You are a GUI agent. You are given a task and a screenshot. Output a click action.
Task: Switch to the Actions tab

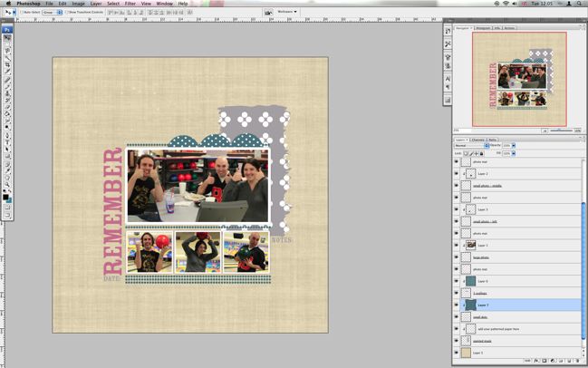click(509, 28)
